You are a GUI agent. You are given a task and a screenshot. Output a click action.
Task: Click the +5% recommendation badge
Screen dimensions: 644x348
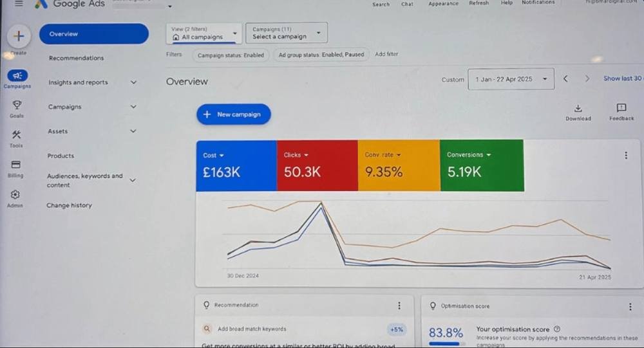396,329
